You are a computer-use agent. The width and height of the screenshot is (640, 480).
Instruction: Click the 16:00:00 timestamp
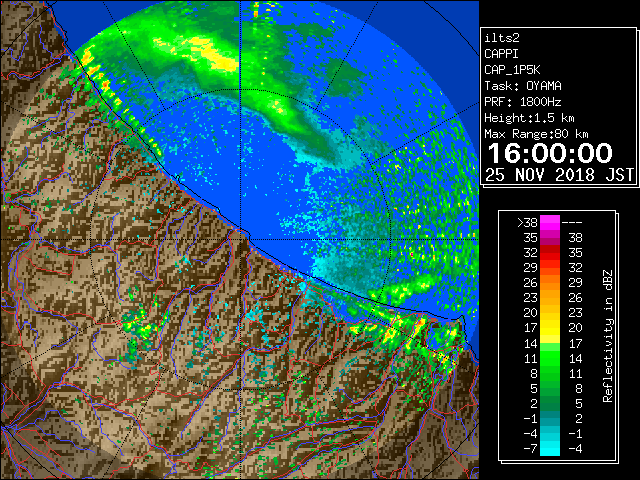[550, 153]
